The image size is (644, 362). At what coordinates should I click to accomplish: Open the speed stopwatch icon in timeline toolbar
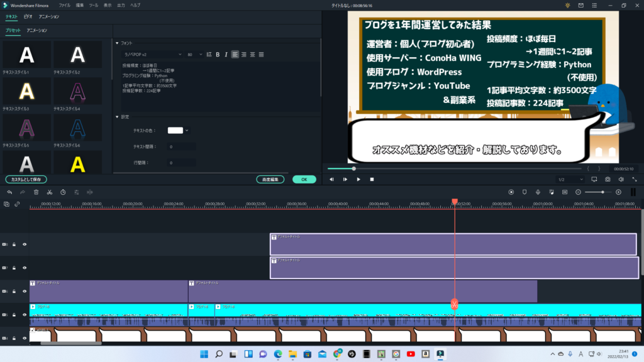pyautogui.click(x=63, y=192)
